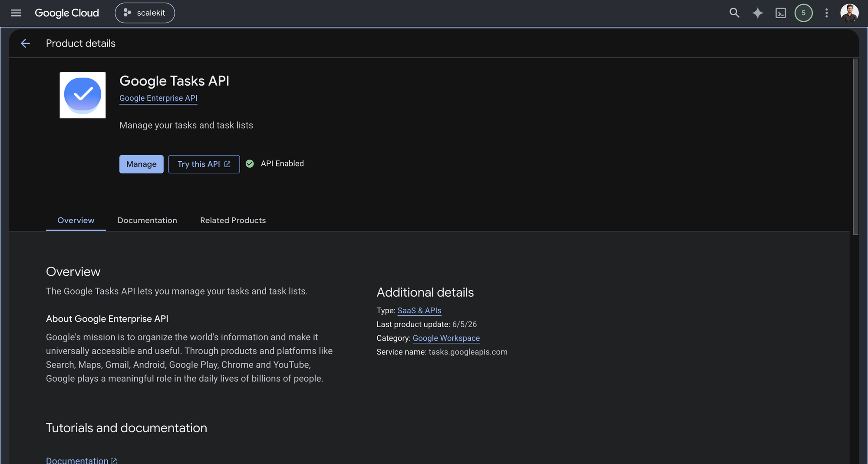Click the Last product update date 6/5/26
Screen dimensions: 868x464
[x=464, y=325]
